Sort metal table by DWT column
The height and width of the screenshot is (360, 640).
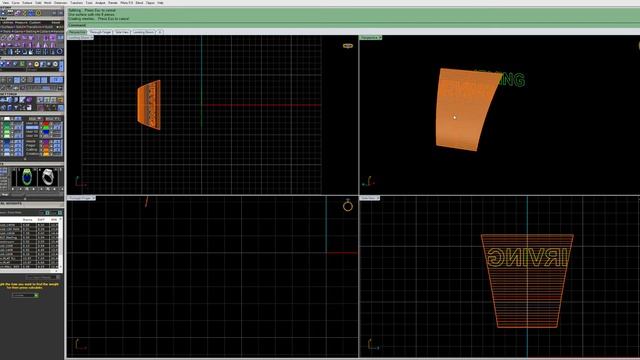(41, 220)
